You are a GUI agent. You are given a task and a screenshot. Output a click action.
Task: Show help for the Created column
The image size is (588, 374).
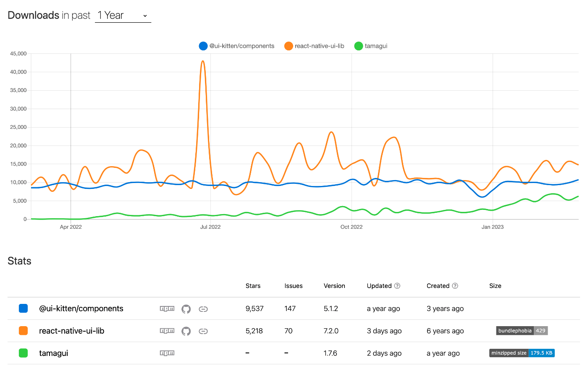pos(455,286)
